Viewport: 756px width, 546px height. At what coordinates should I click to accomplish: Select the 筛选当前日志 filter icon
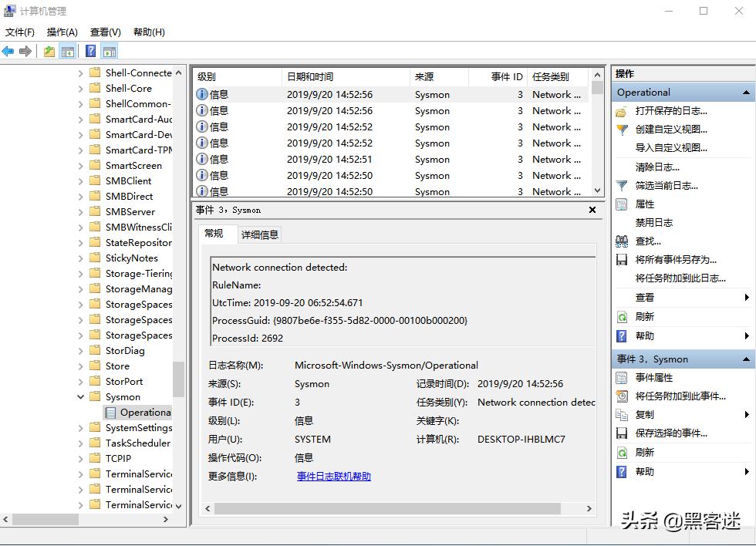(x=621, y=185)
